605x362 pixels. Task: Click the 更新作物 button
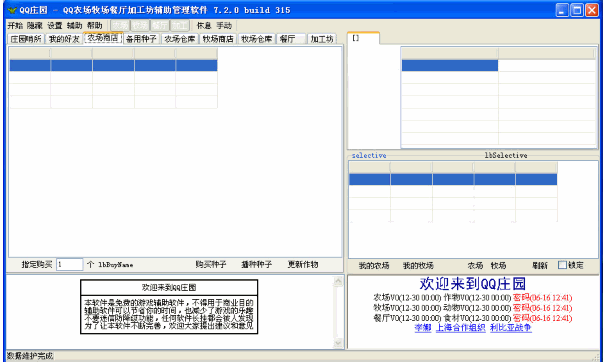tap(303, 265)
